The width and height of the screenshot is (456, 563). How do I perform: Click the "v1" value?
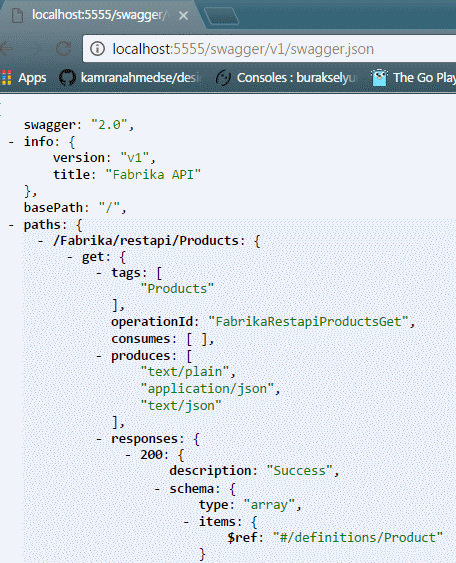point(135,158)
